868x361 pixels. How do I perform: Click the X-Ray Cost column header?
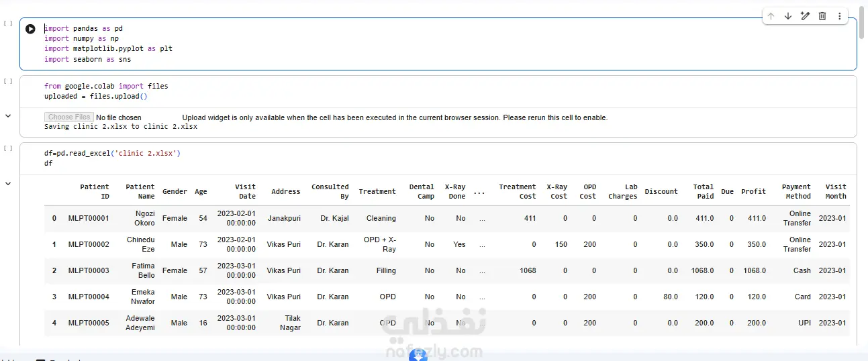(557, 191)
